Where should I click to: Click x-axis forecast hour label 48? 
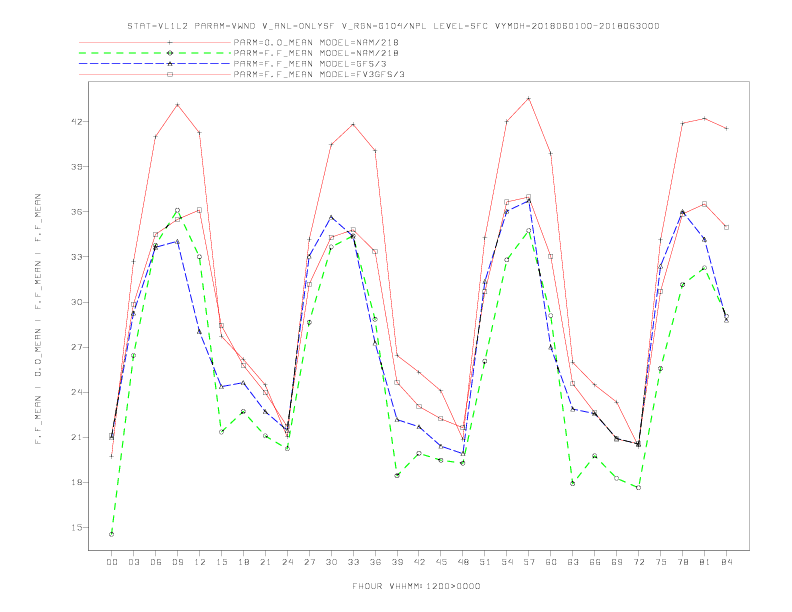(x=463, y=562)
